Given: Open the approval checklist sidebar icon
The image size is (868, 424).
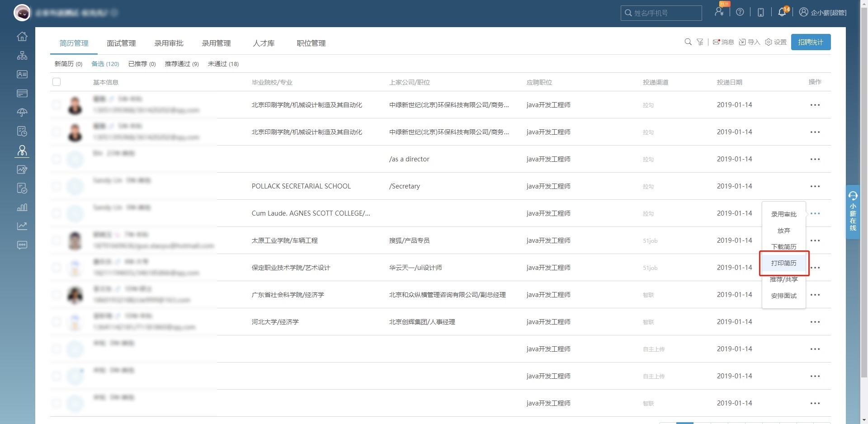Looking at the screenshot, I should coord(22,188).
